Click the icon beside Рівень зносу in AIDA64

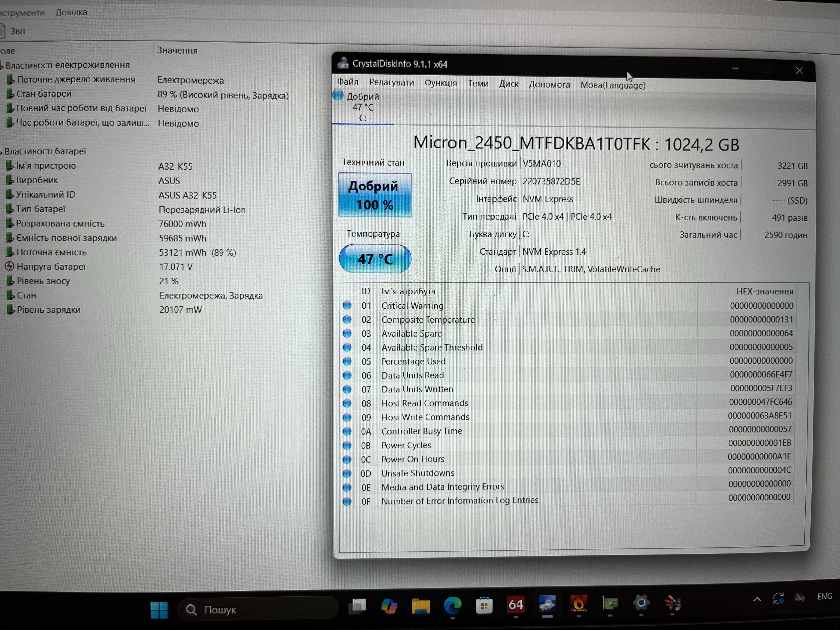coord(10,281)
